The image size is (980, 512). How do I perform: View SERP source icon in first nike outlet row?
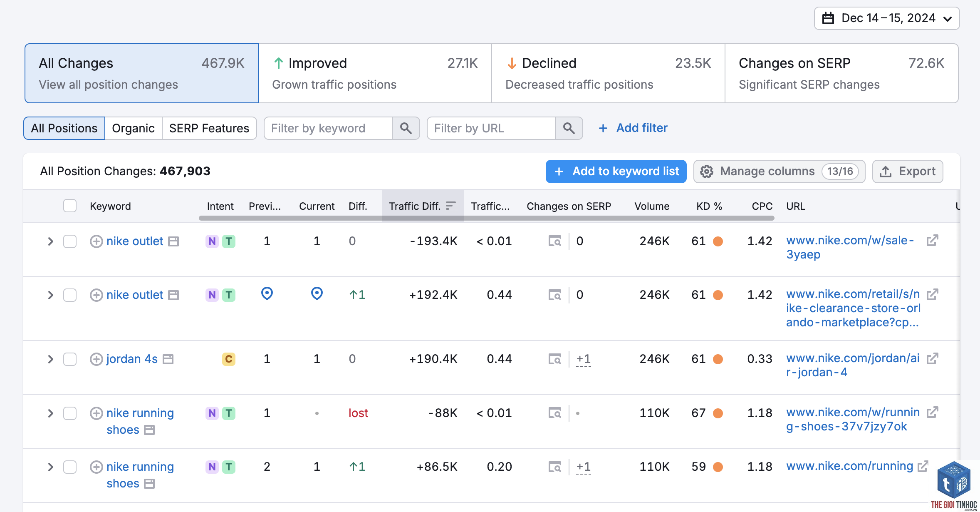coord(554,241)
